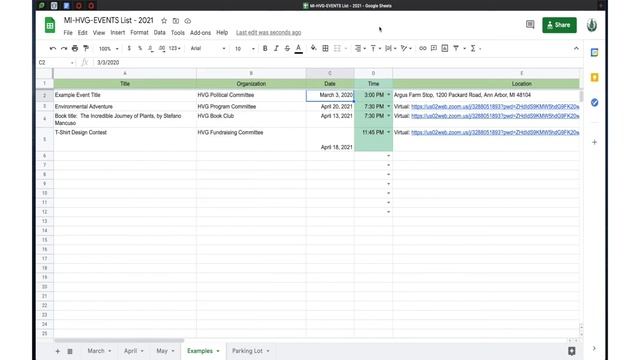Viewport: 640px width, 360px height.
Task: Open the borders tool
Action: click(325, 48)
